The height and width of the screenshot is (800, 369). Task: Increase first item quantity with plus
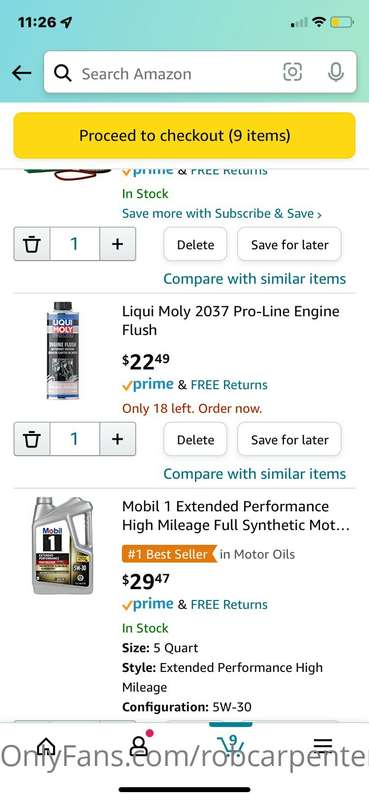117,244
